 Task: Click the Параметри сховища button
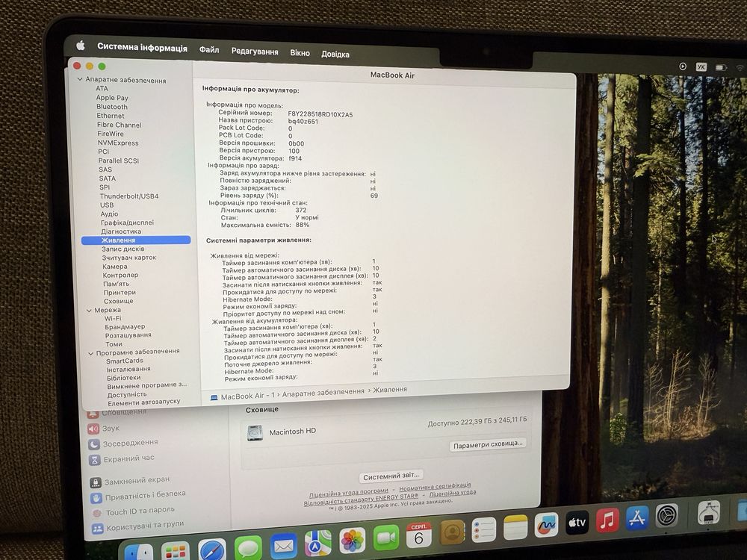point(488,444)
